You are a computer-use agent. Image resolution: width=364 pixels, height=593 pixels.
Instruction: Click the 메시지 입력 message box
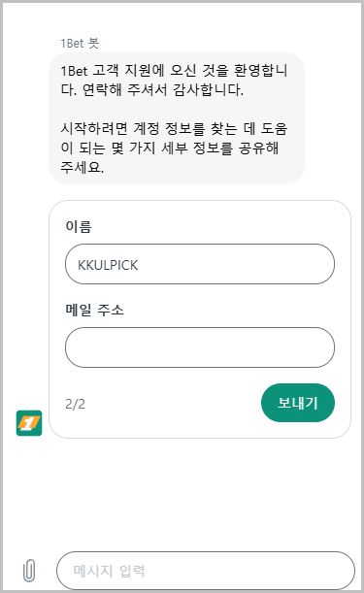[206, 571]
